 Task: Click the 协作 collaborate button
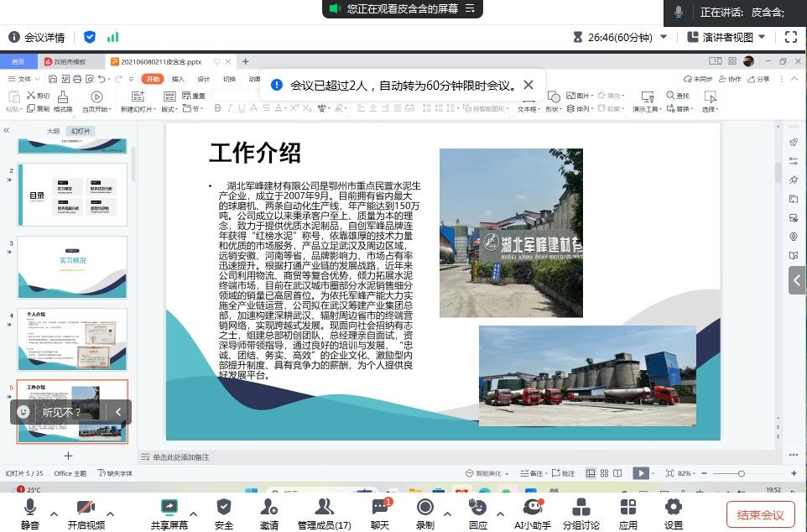(x=730, y=79)
